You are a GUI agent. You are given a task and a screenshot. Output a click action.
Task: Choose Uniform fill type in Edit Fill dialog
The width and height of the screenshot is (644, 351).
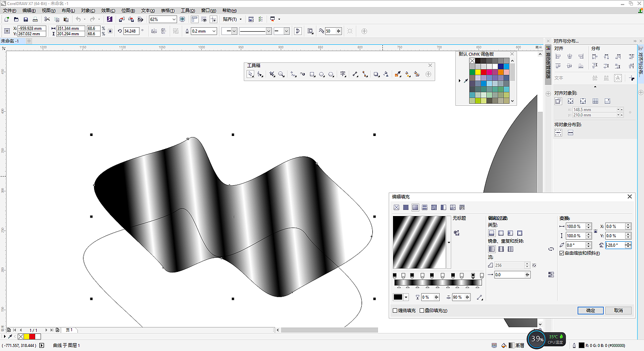click(x=406, y=207)
